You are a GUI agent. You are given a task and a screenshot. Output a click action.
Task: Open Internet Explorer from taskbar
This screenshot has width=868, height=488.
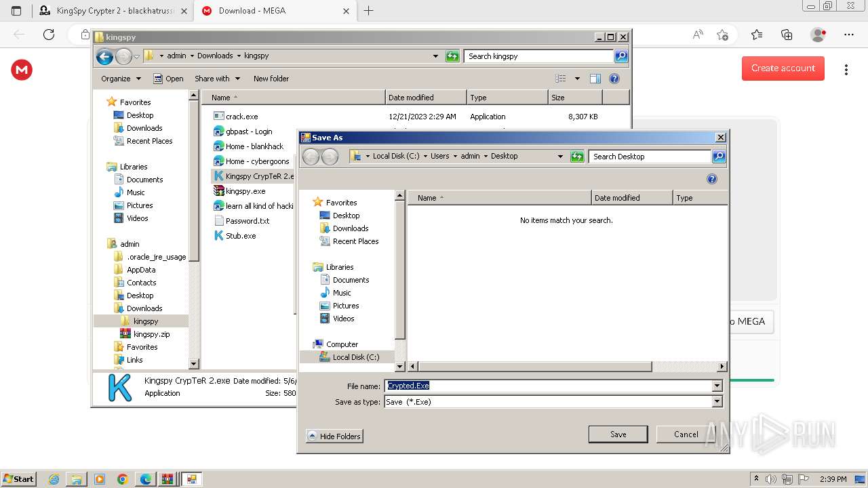tap(54, 479)
